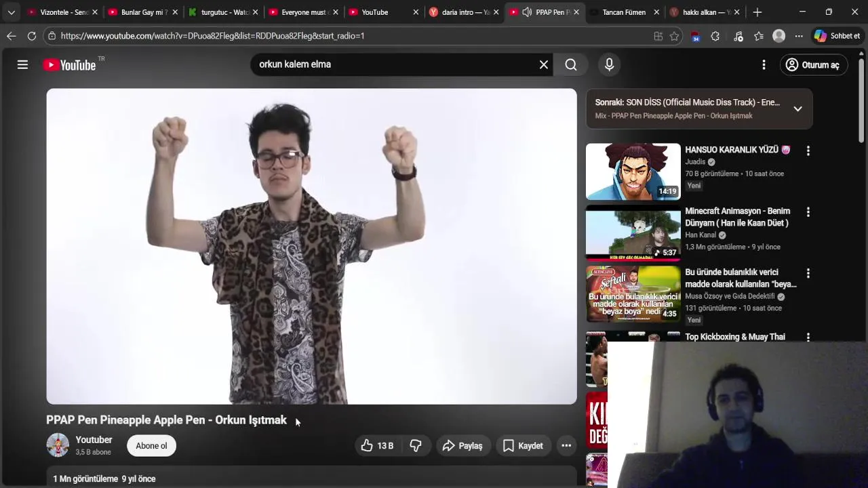Open the red-badged extension icon
Image resolution: width=868 pixels, height=488 pixels.
pyautogui.click(x=695, y=37)
